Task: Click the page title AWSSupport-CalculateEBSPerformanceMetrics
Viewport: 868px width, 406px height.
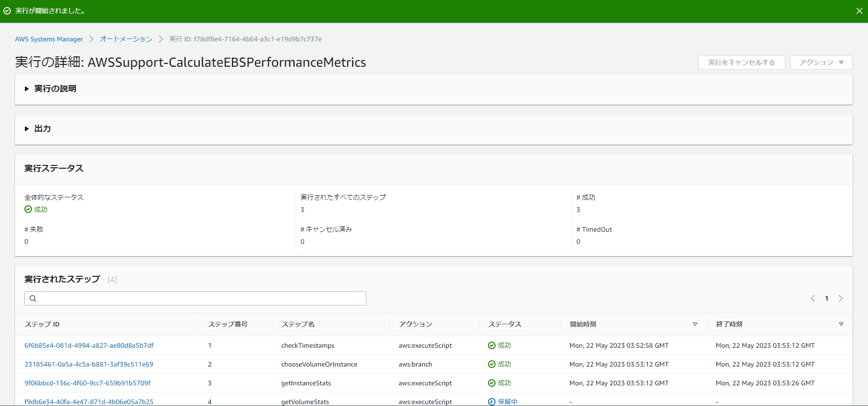Action: point(227,62)
